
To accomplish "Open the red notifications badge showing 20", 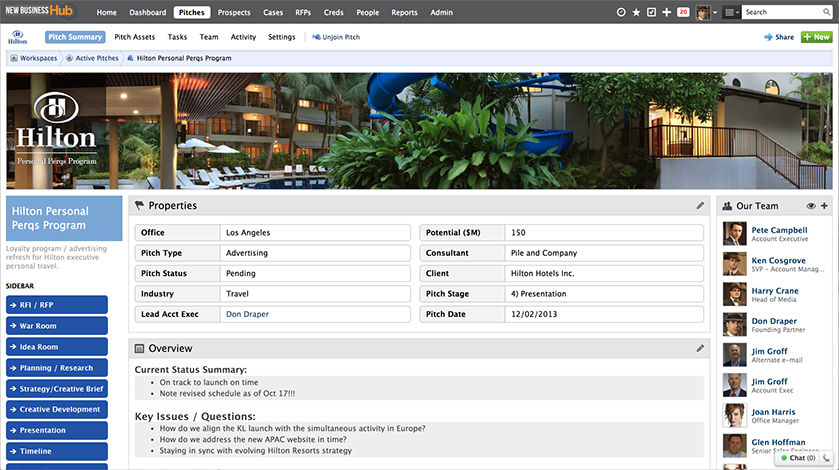I will click(683, 12).
